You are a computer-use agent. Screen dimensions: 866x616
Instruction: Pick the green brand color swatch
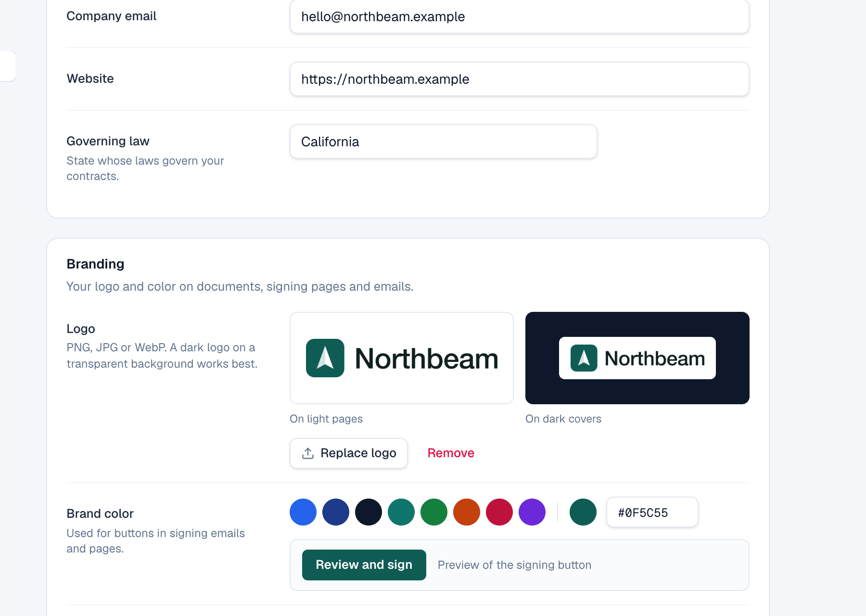[x=434, y=512]
